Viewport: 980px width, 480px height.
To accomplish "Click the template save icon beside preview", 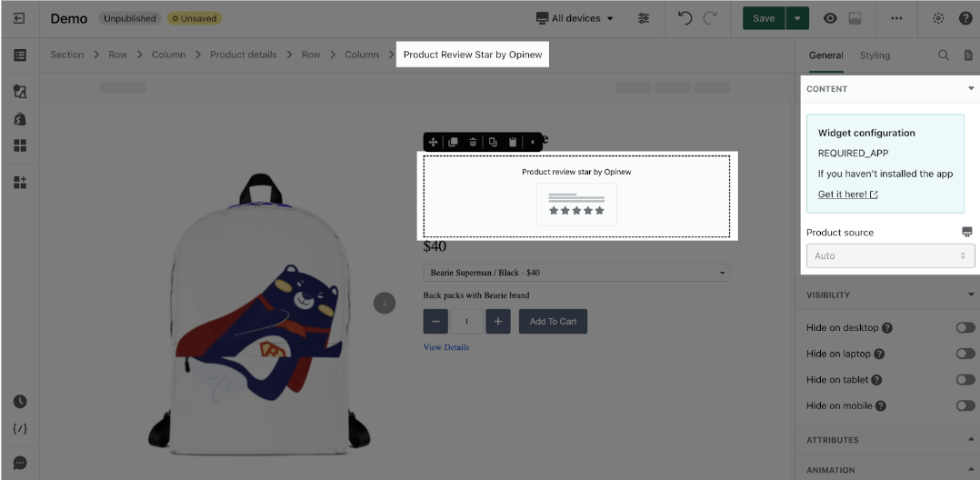I will 855,18.
